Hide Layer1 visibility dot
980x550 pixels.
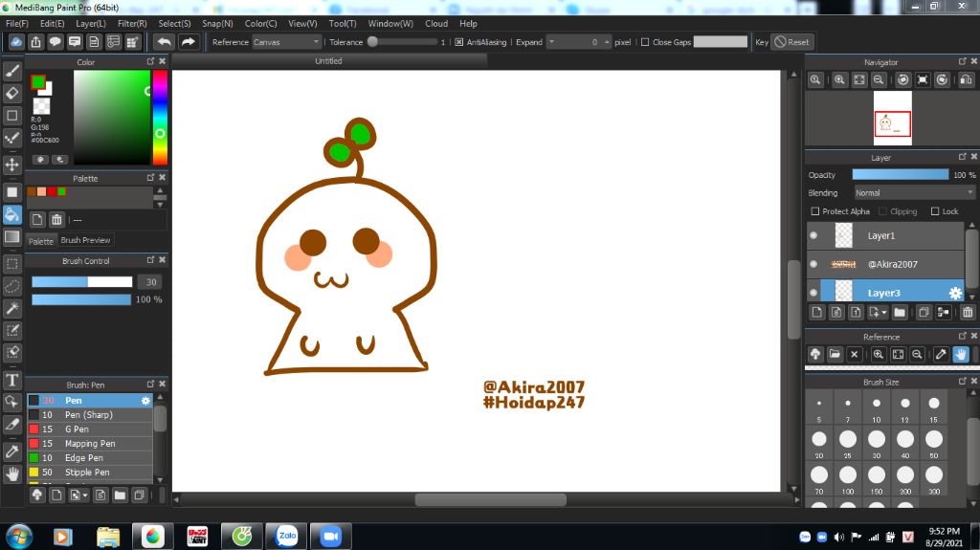(x=813, y=235)
